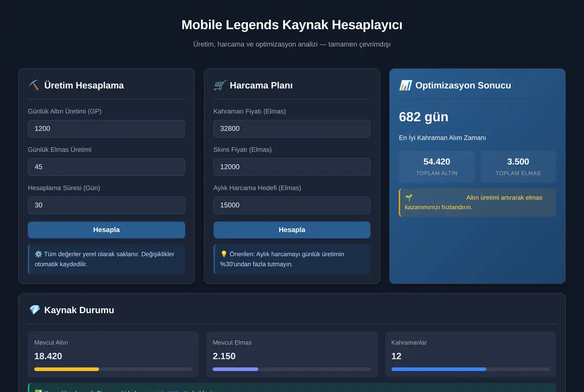Click the "Hesaplama Süresi (Gün)" label
The width and height of the screenshot is (584, 392).
click(x=64, y=188)
